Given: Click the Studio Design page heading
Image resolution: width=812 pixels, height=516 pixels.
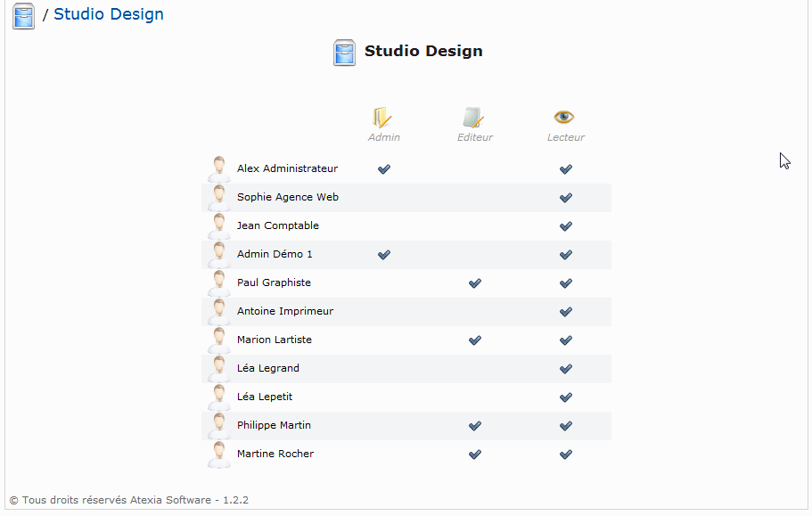Looking at the screenshot, I should tap(423, 51).
